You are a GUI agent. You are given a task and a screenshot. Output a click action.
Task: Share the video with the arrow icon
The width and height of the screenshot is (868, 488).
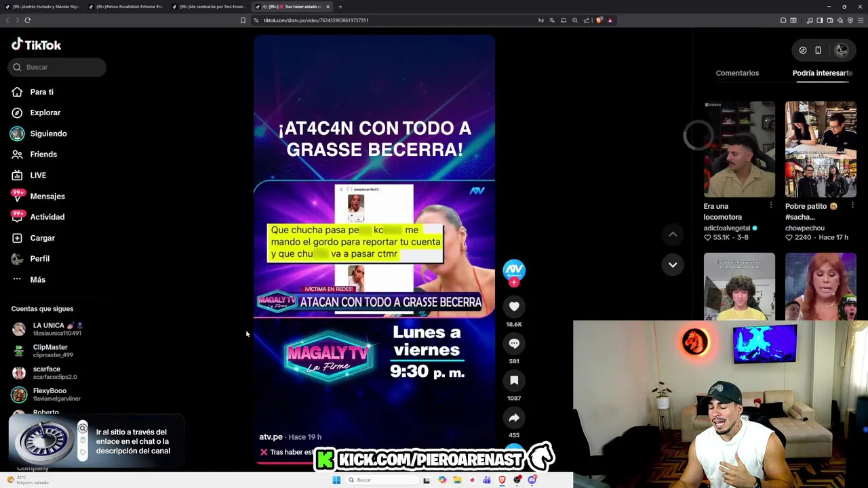[514, 418]
